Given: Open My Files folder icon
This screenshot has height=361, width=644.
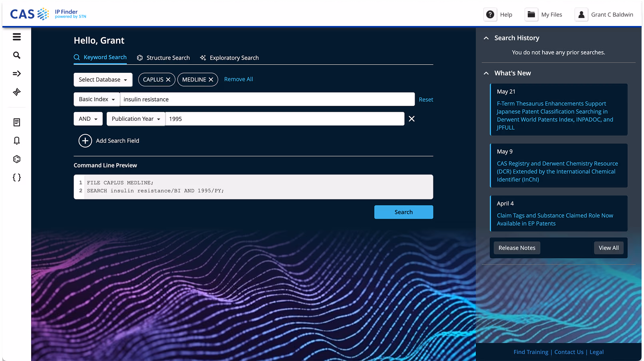Looking at the screenshot, I should (x=531, y=14).
